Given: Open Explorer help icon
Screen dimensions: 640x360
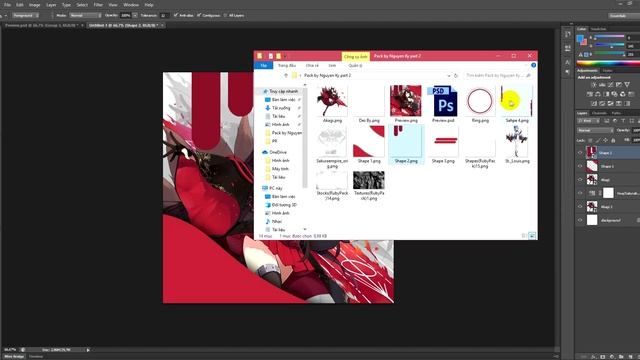Looking at the screenshot, I should [533, 65].
